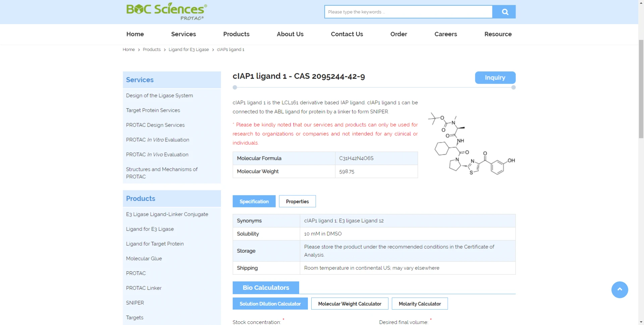Switch to the Molarity Calculator tab
This screenshot has height=325, width=644.
pyautogui.click(x=420, y=304)
